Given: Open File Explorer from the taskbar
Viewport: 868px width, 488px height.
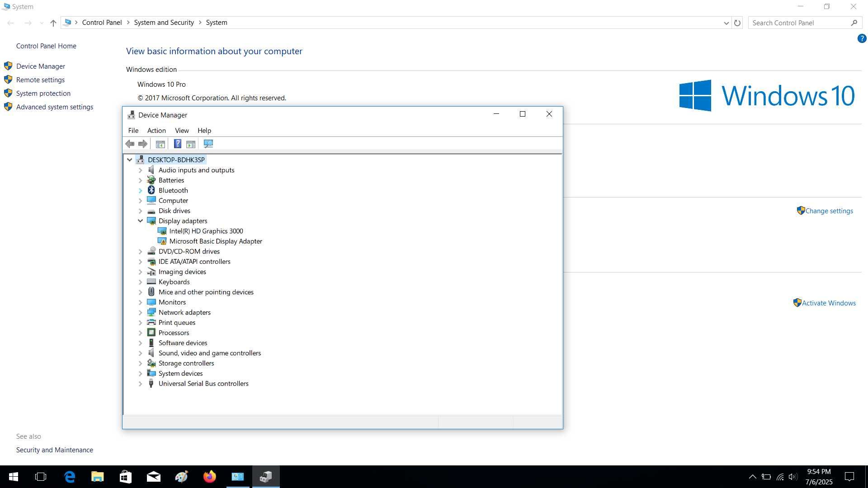Looking at the screenshot, I should click(98, 477).
